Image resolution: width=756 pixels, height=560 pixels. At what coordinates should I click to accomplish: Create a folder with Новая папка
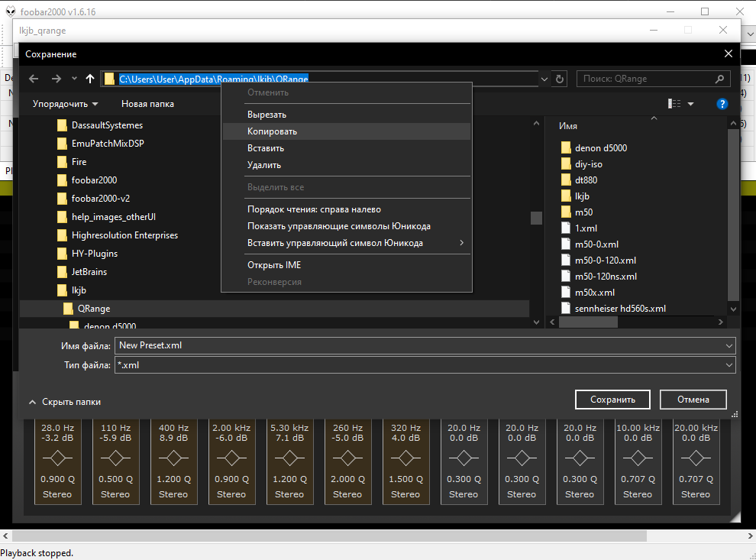(x=147, y=104)
